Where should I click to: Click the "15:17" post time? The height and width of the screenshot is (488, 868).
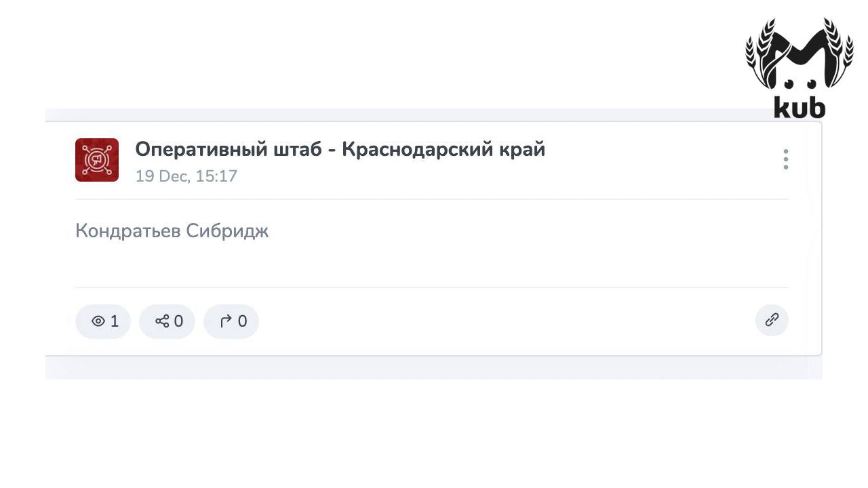coord(216,176)
